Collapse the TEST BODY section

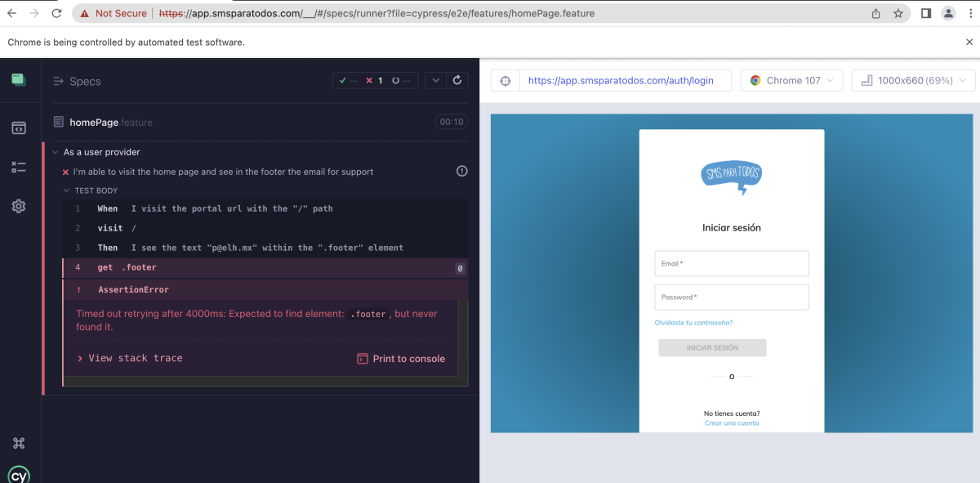click(x=66, y=190)
